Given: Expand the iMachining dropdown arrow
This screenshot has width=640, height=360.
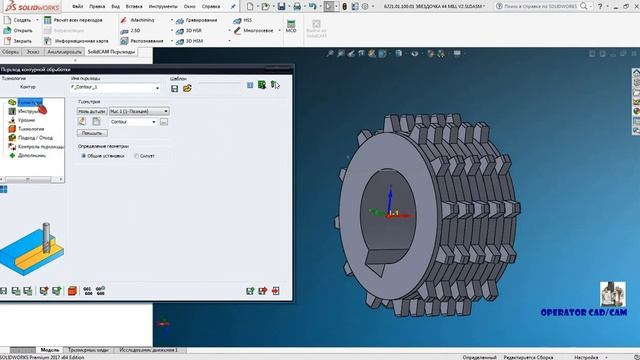Looking at the screenshot, I should (172, 20).
